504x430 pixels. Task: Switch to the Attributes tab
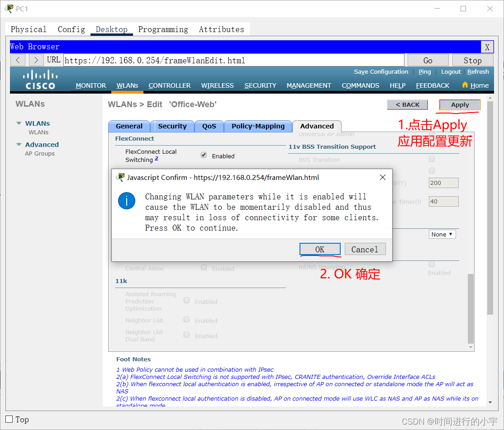tap(222, 29)
